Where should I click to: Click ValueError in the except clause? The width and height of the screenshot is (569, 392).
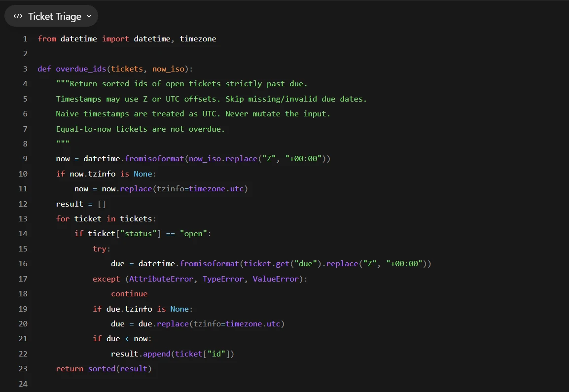(276, 279)
